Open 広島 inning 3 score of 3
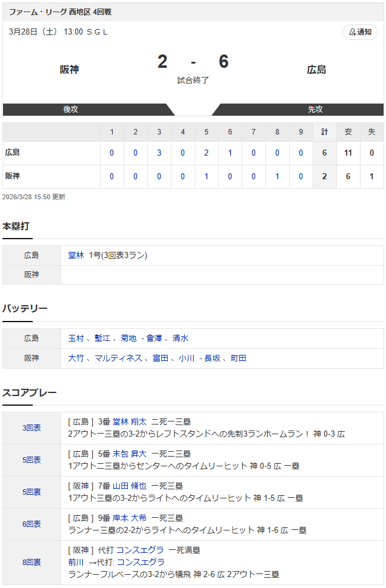Image resolution: width=386 pixels, height=588 pixels. pyautogui.click(x=159, y=153)
